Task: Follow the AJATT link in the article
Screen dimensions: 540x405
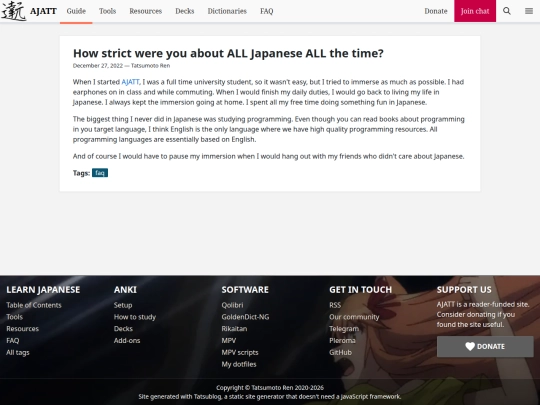Action: click(x=130, y=82)
